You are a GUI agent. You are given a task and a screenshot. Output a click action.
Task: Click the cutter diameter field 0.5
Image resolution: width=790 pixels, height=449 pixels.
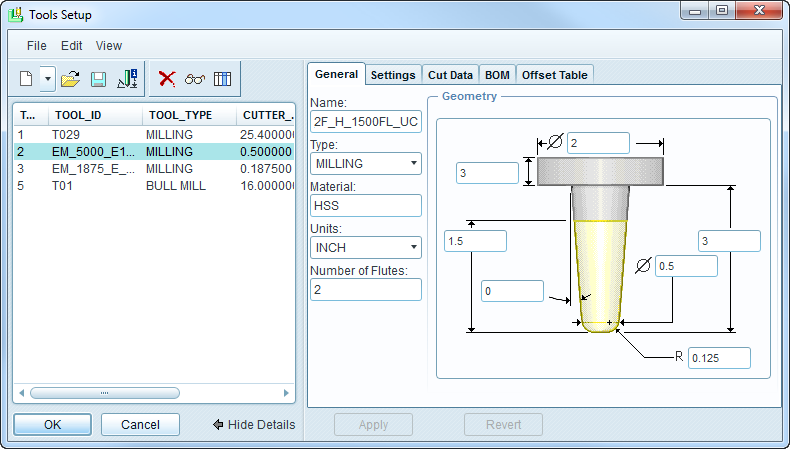686,266
